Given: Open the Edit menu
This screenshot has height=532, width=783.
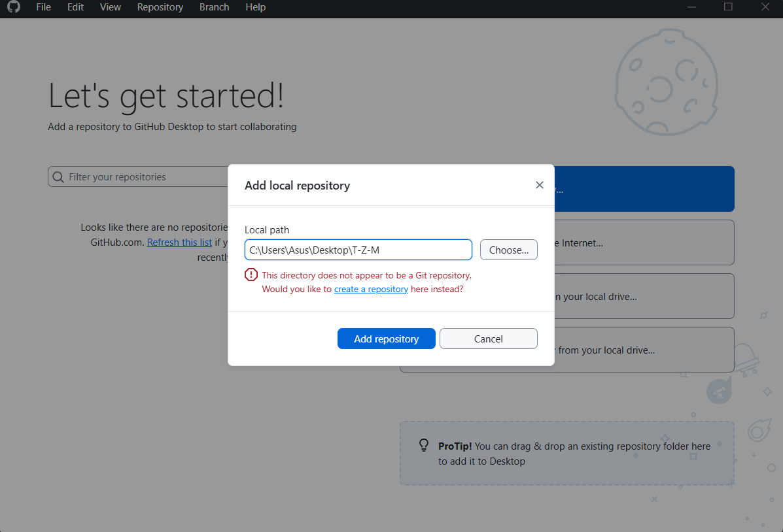Looking at the screenshot, I should [75, 7].
